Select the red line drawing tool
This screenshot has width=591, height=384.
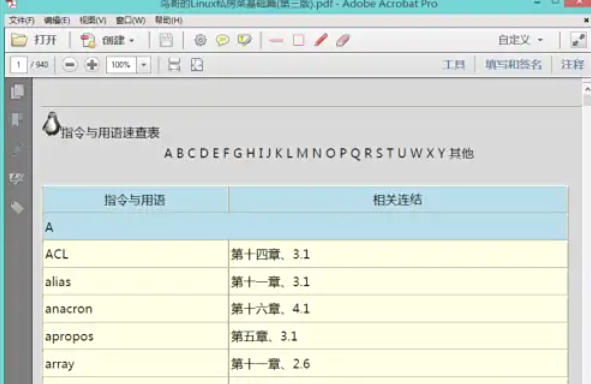[x=276, y=40]
